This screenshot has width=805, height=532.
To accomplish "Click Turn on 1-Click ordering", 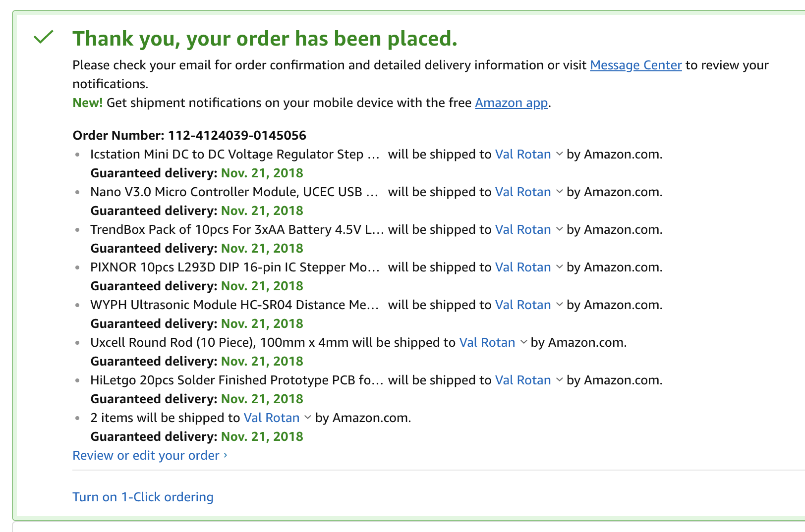I will (143, 497).
